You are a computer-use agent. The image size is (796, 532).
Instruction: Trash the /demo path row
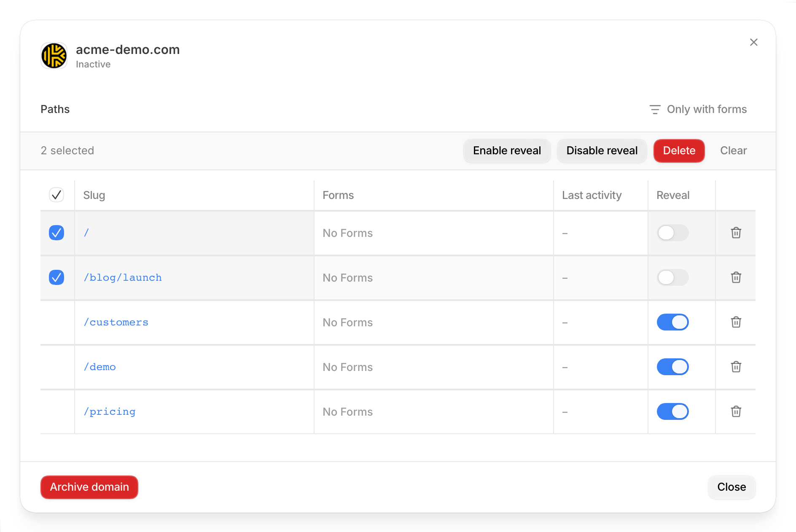[736, 367]
